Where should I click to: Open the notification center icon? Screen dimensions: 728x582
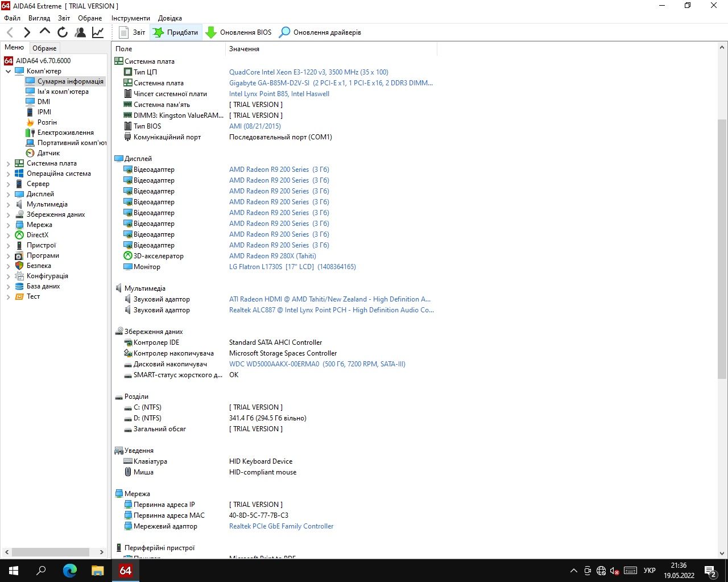pos(710,571)
